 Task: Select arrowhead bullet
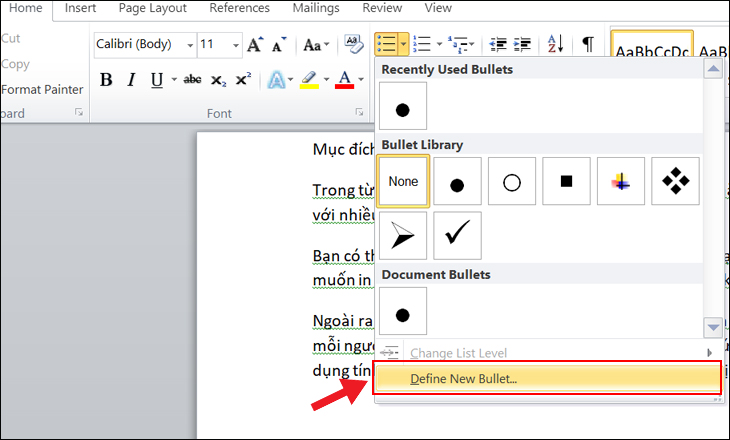coord(403,236)
